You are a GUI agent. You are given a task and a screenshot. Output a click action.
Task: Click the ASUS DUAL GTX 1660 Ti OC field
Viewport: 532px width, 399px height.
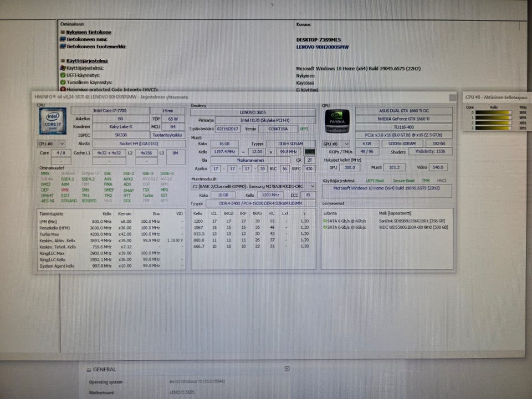(404, 111)
